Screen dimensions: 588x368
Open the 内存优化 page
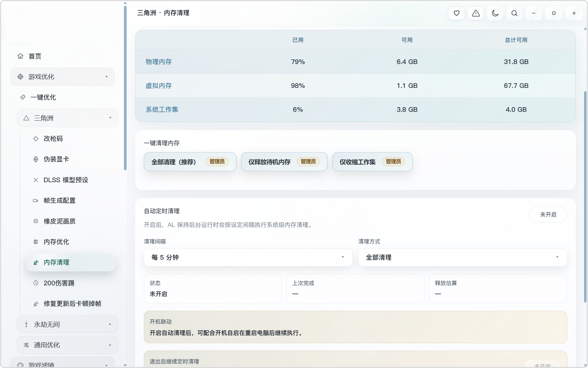[56, 242]
